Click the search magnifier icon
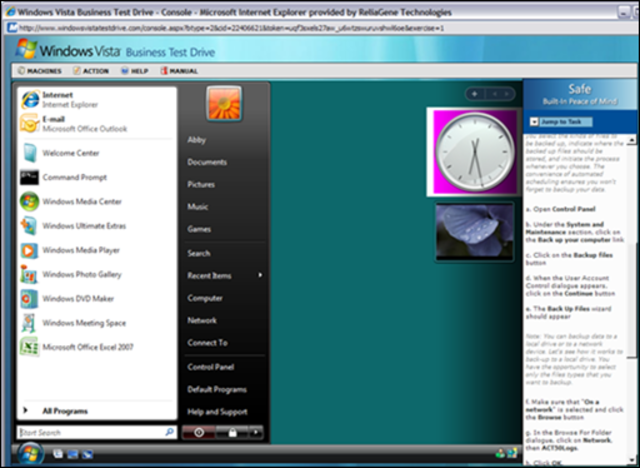640x468 pixels. (169, 432)
